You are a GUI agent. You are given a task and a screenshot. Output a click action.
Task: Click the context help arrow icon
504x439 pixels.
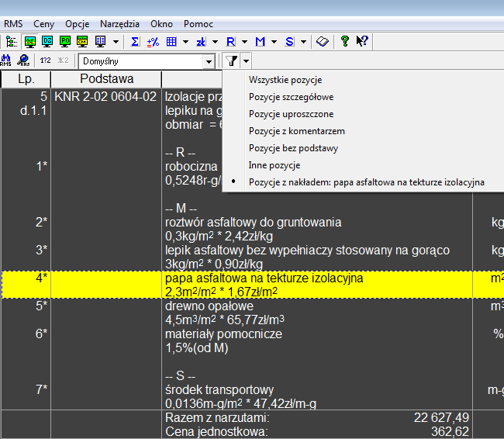pyautogui.click(x=361, y=41)
